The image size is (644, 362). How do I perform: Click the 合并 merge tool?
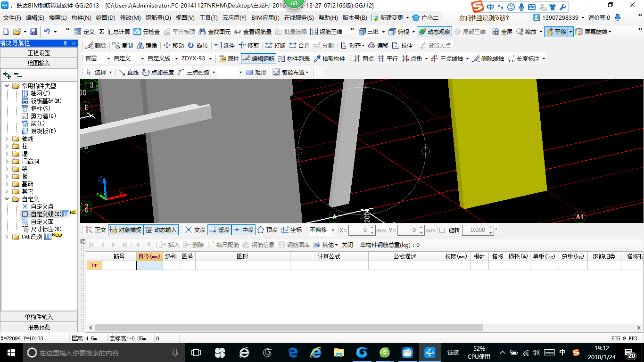299,45
